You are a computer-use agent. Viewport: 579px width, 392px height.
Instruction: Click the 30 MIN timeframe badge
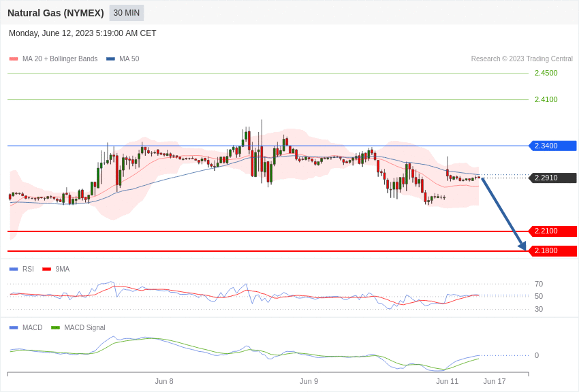point(126,13)
